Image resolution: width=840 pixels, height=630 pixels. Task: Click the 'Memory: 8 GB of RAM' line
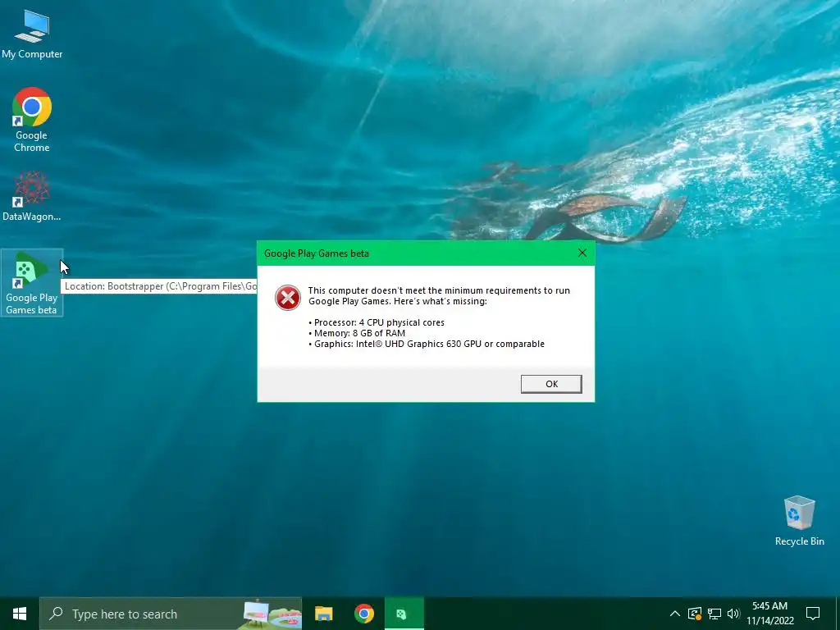pyautogui.click(x=357, y=333)
